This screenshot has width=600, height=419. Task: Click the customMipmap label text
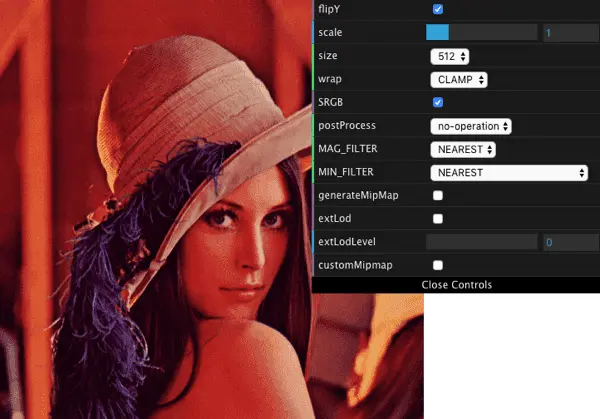[355, 265]
